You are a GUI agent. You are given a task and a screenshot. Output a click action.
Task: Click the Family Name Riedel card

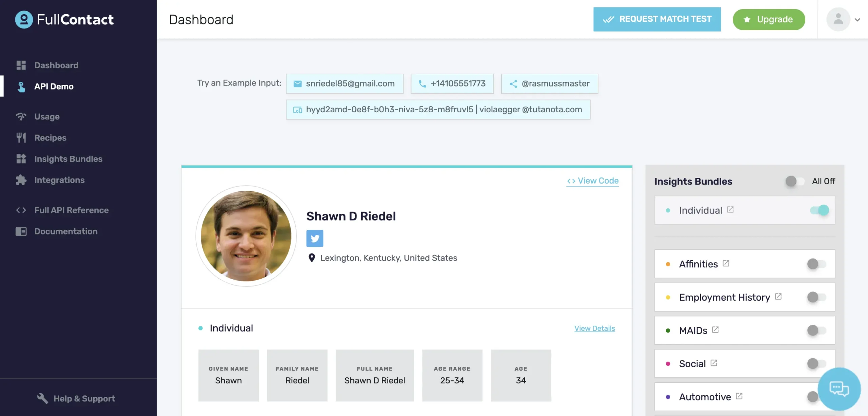297,376
